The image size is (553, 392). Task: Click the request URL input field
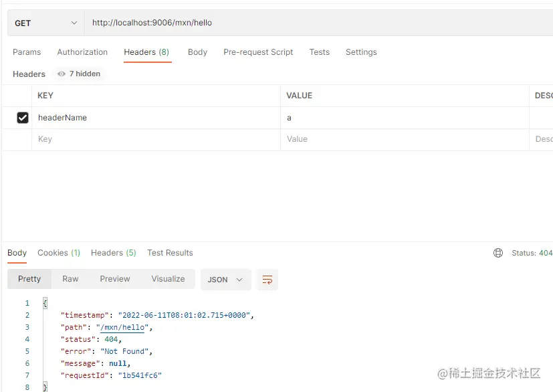pyautogui.click(x=318, y=23)
